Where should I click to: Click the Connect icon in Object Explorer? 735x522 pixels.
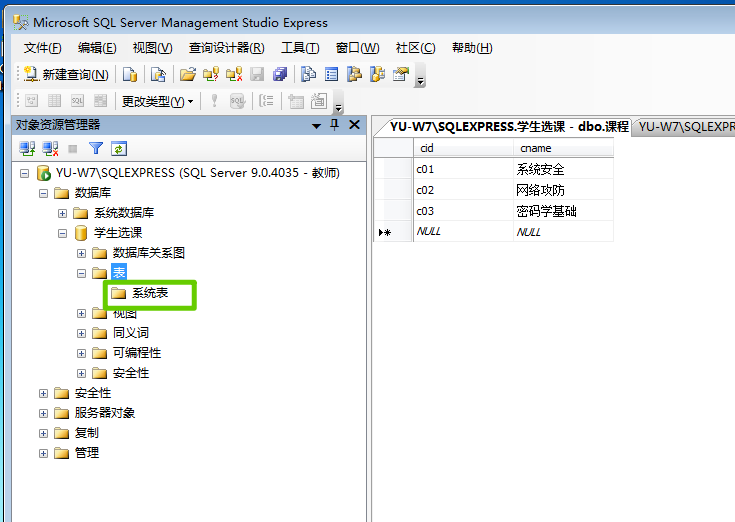27,149
